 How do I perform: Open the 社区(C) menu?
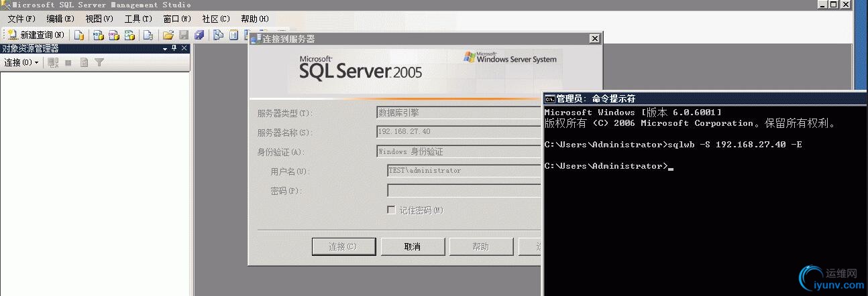pos(216,19)
